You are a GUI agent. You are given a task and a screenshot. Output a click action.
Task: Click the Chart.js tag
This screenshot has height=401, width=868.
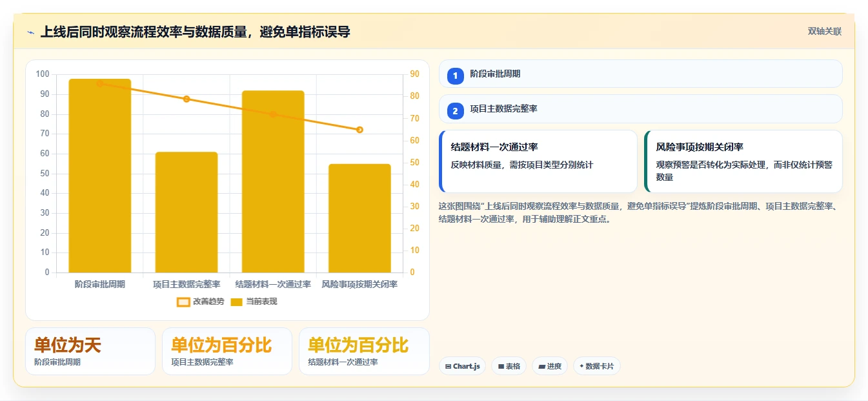pyautogui.click(x=463, y=366)
